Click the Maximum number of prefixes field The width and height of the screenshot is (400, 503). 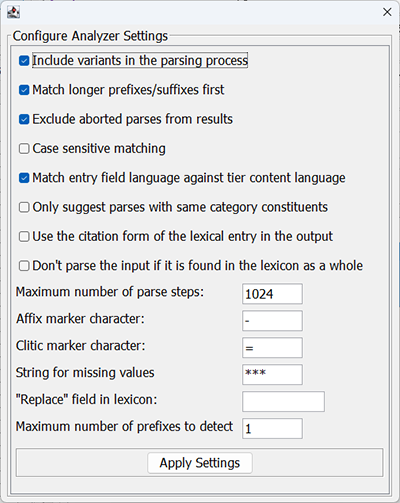[272, 428]
